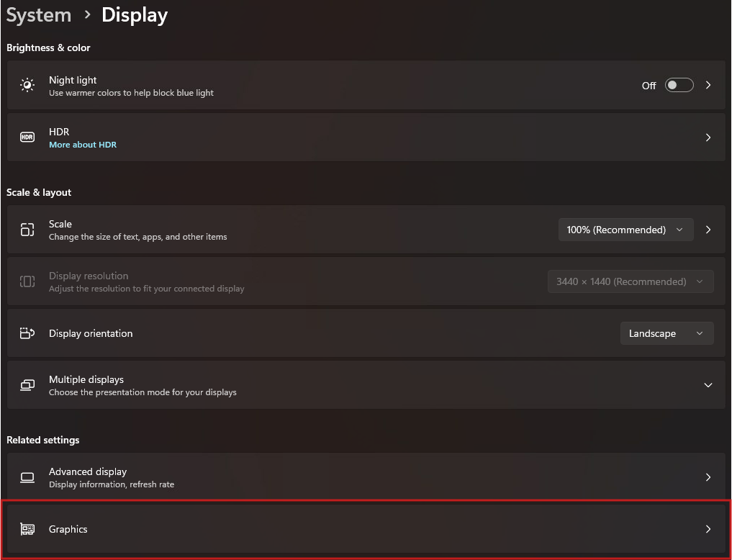The width and height of the screenshot is (732, 560).
Task: Click the Display orientation icon
Action: [x=27, y=333]
